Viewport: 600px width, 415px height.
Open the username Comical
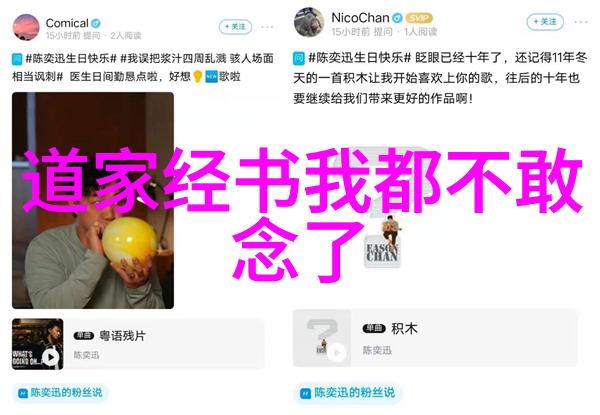tap(67, 23)
